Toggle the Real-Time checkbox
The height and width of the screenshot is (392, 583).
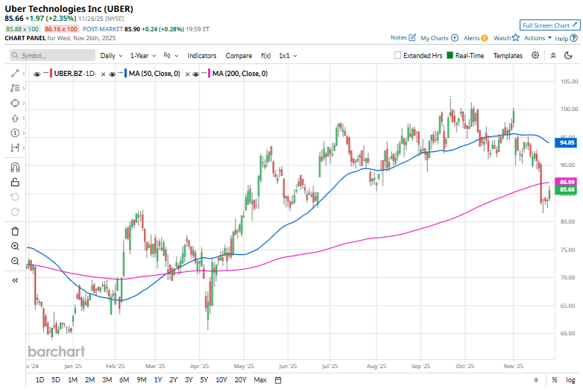point(450,55)
